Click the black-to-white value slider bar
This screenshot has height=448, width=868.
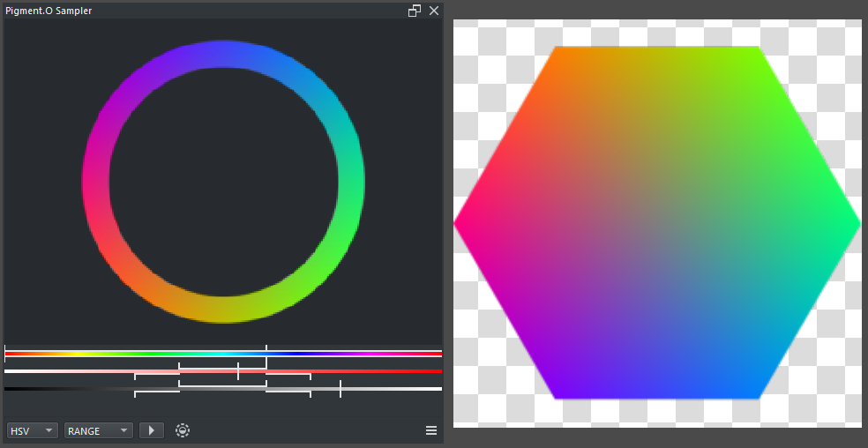point(223,389)
